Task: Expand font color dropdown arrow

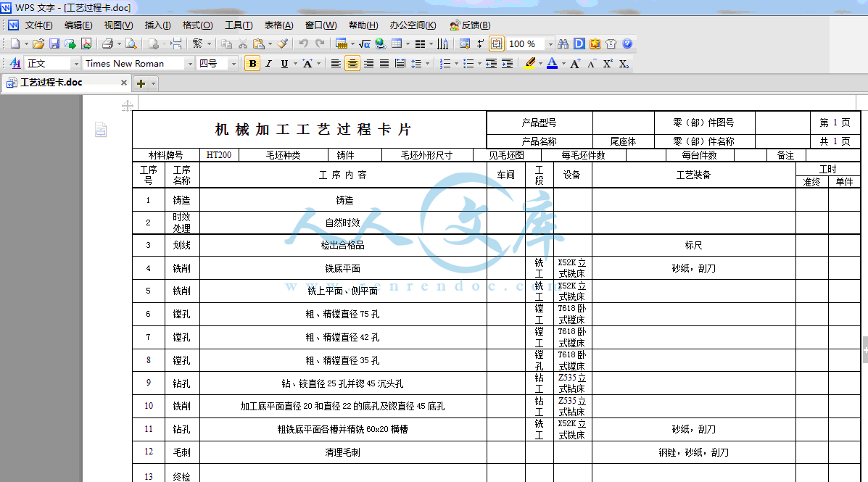Action: [563, 64]
